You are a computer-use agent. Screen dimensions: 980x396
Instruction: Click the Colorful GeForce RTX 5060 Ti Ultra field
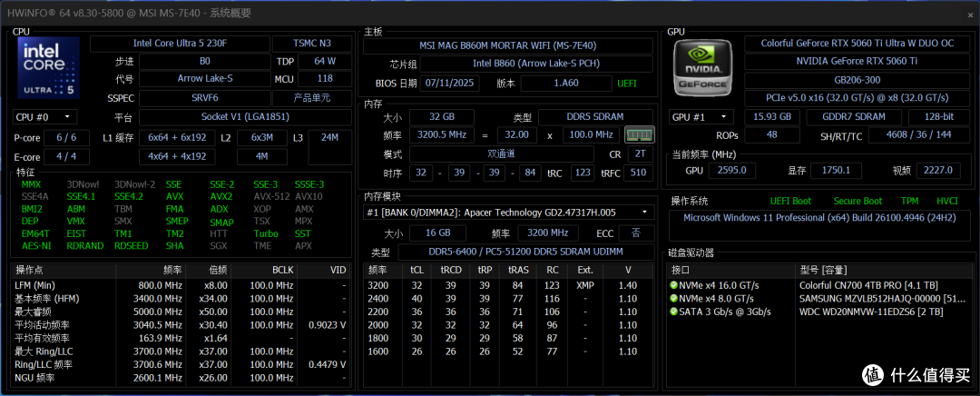pos(857,44)
